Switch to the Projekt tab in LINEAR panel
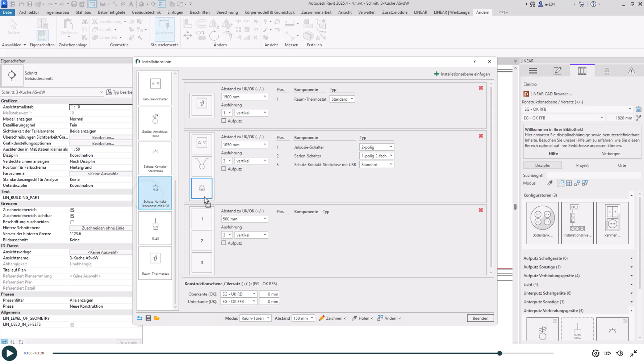Image resolution: width=644 pixels, height=362 pixels. pos(582,165)
